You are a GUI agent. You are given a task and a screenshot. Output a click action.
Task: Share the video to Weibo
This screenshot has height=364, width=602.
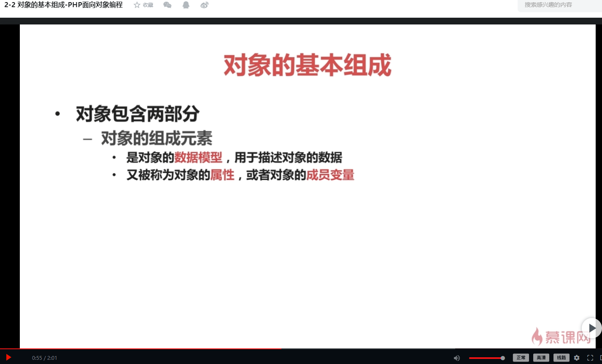(x=204, y=5)
